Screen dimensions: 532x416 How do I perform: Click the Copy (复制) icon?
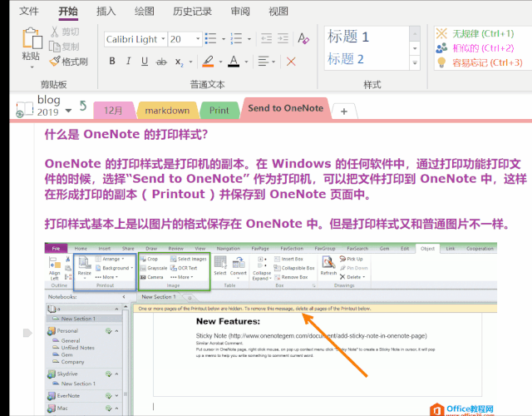[x=55, y=47]
